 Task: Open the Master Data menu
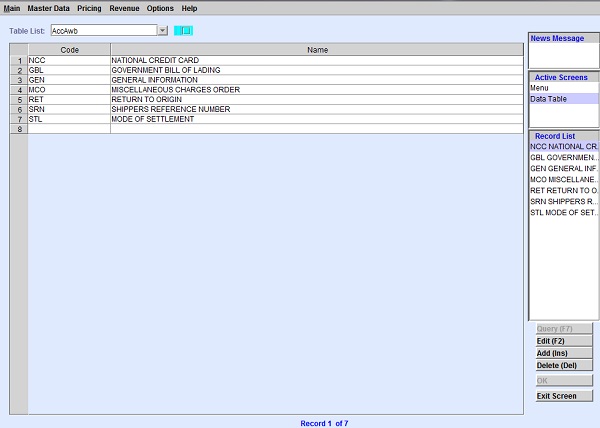click(49, 8)
